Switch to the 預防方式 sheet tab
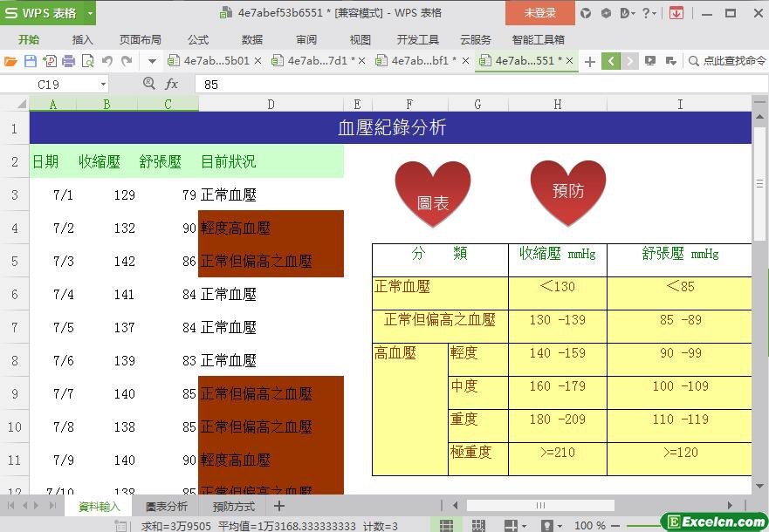769x532 pixels. pyautogui.click(x=233, y=507)
